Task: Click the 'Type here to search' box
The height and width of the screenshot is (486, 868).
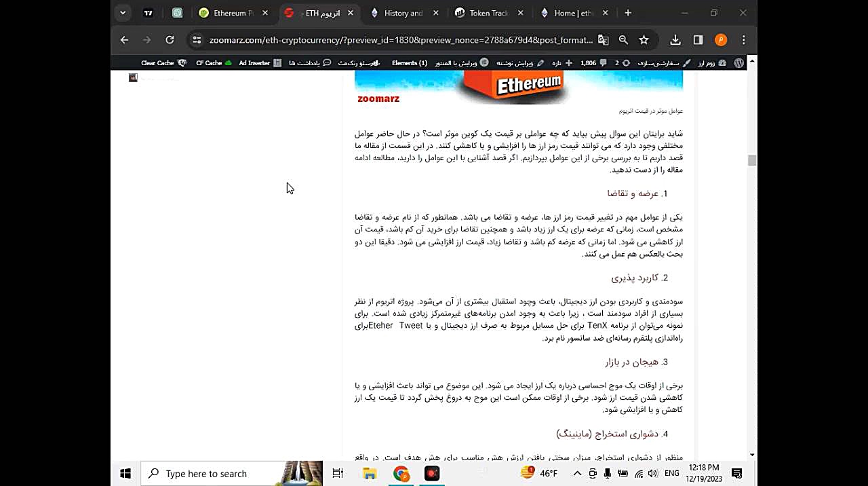Action: tap(231, 474)
